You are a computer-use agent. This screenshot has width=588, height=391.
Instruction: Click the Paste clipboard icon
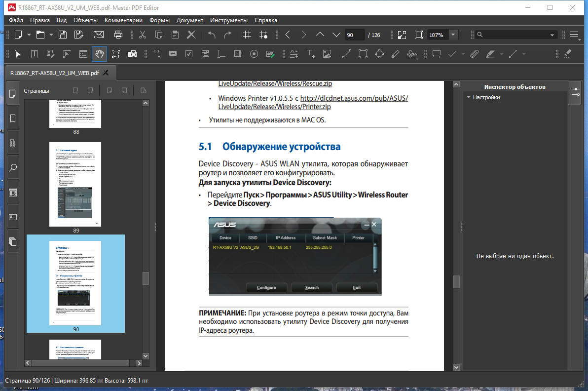(x=175, y=35)
